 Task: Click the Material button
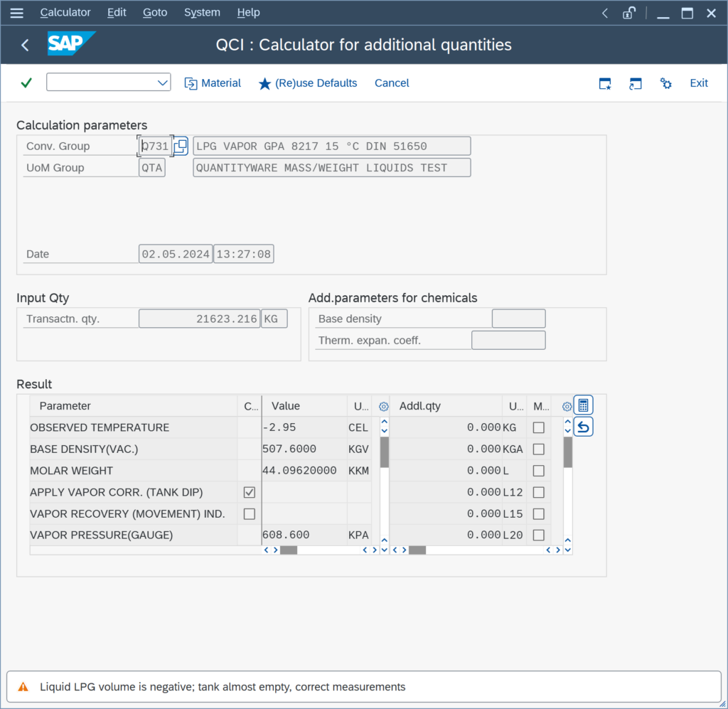click(x=213, y=83)
